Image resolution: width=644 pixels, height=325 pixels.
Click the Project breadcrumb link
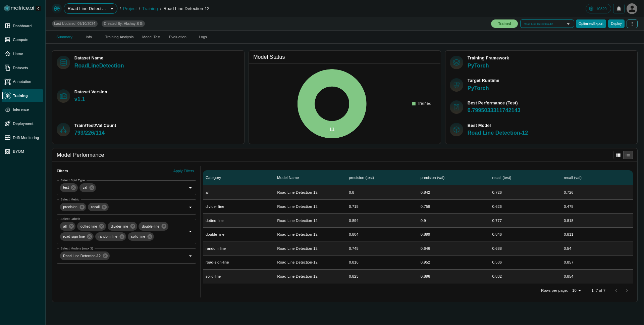pos(130,9)
